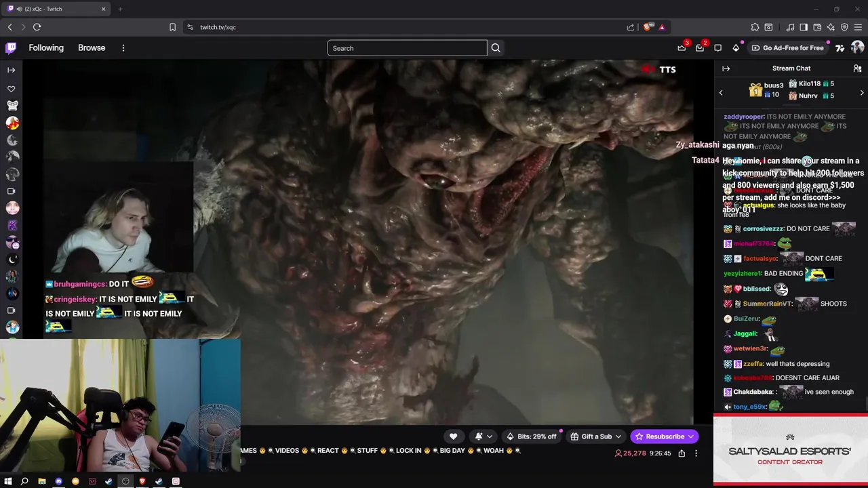Click the factualsyo username in chat
868x488 pixels.
click(759, 259)
